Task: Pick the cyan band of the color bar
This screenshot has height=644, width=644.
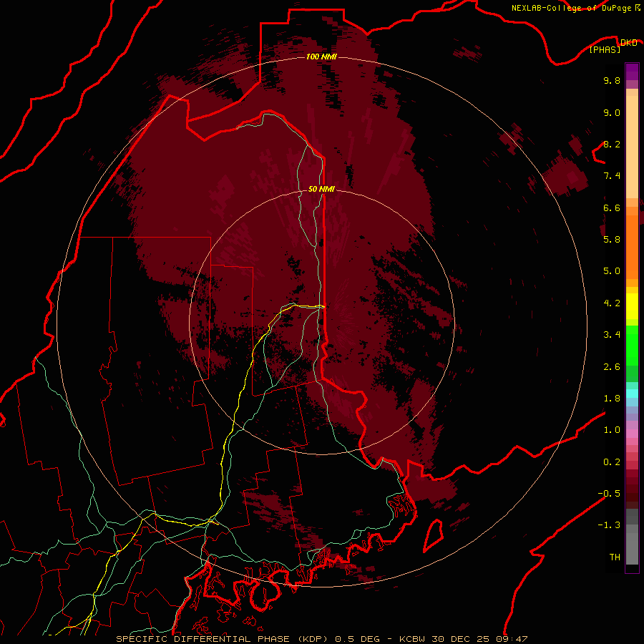Action: pyautogui.click(x=632, y=393)
